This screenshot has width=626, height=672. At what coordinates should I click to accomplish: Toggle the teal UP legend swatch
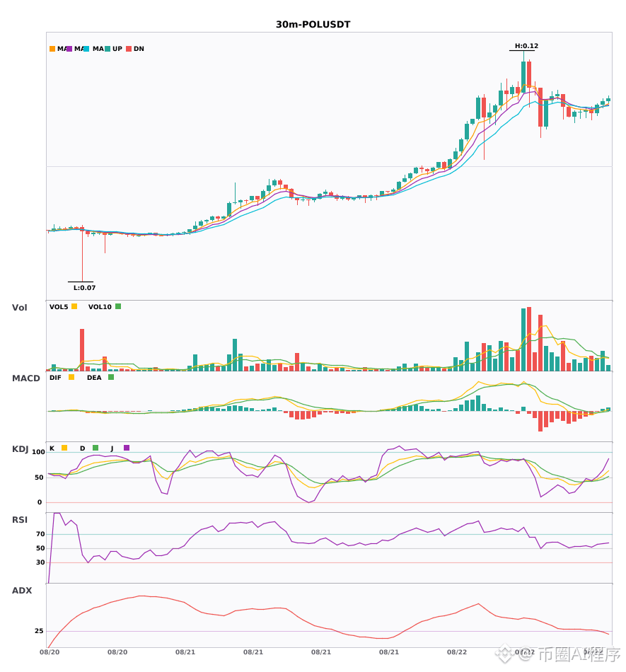pyautogui.click(x=108, y=49)
